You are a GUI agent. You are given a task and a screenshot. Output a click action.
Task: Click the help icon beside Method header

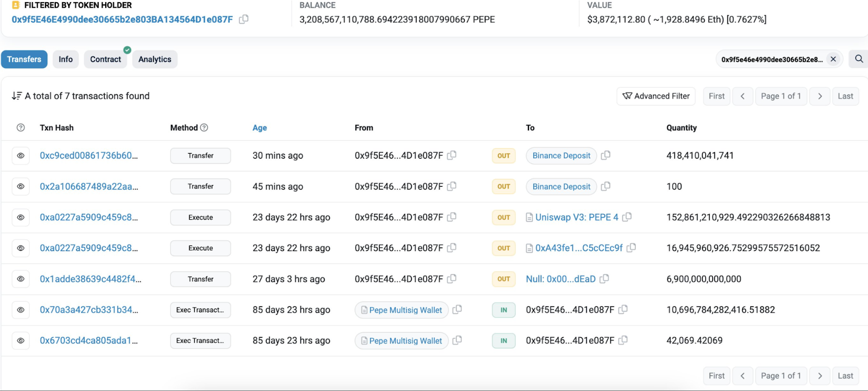coord(204,128)
